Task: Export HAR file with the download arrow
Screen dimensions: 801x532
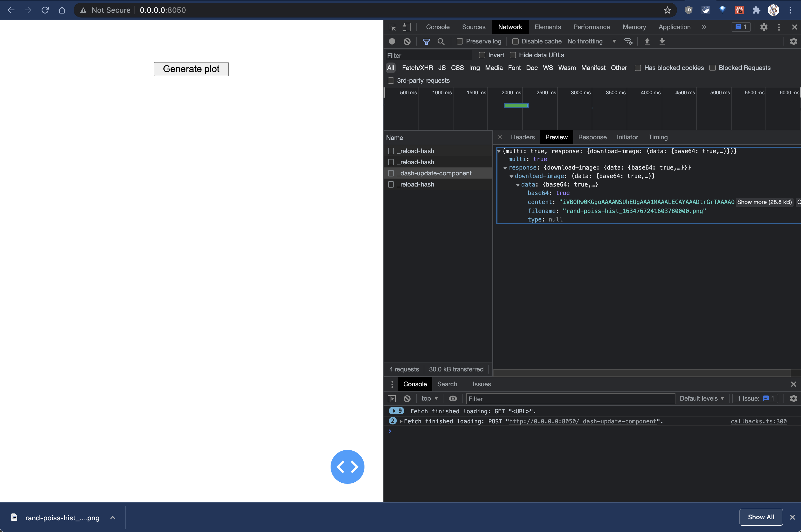Action: 662,41
